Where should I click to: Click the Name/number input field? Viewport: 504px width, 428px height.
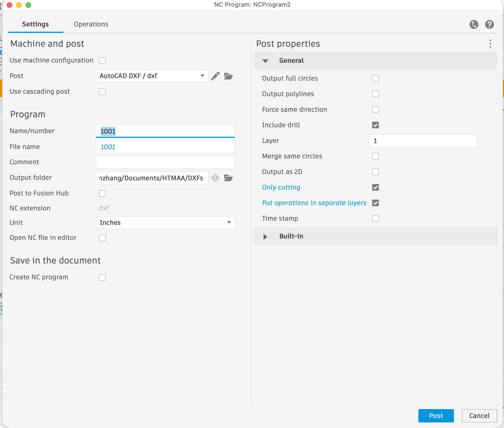(x=165, y=131)
